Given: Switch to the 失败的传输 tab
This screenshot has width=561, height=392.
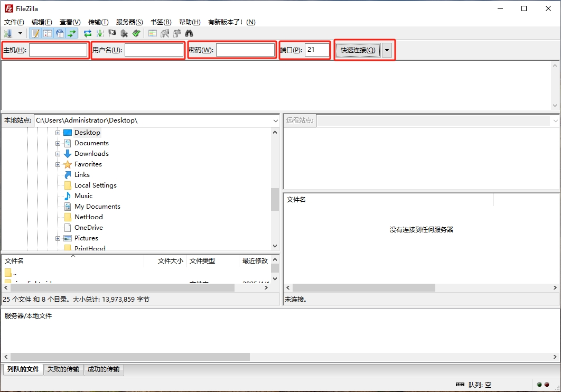Looking at the screenshot, I should click(63, 369).
